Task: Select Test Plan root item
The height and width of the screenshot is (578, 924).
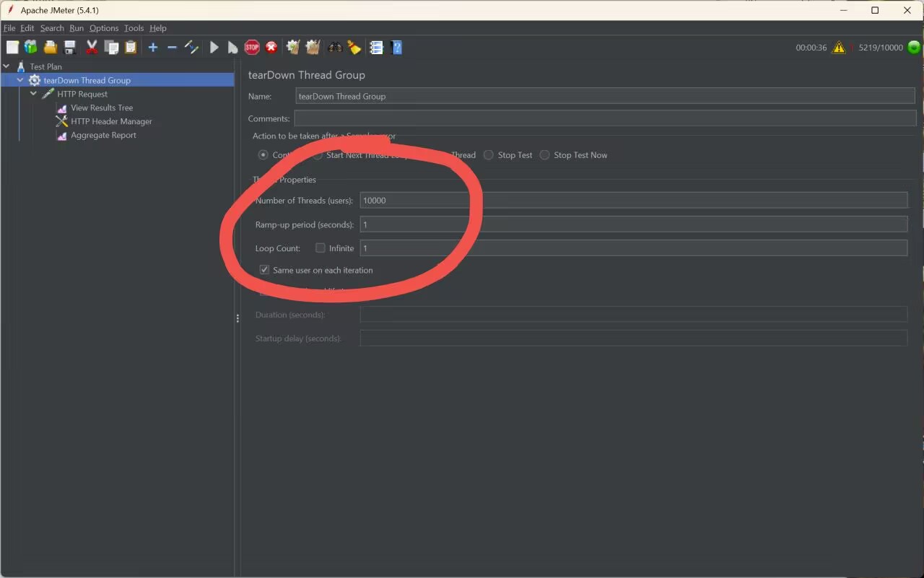Action: (45, 66)
